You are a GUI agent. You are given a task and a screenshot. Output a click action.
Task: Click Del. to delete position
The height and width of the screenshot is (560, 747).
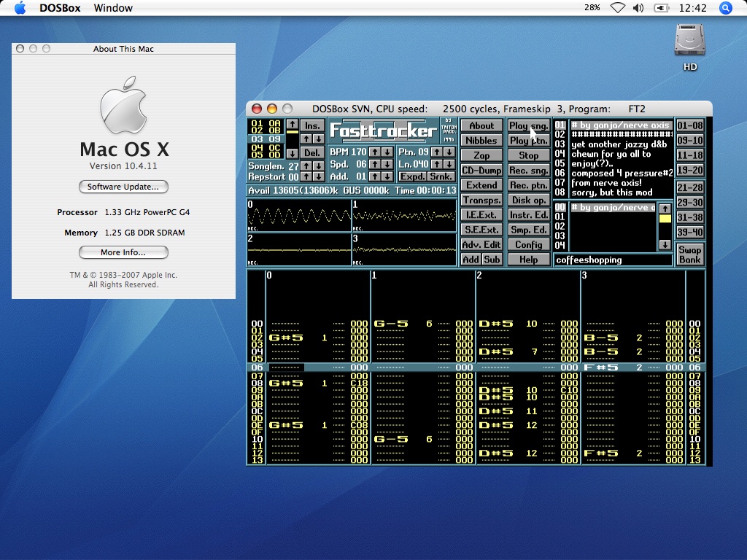click(312, 153)
